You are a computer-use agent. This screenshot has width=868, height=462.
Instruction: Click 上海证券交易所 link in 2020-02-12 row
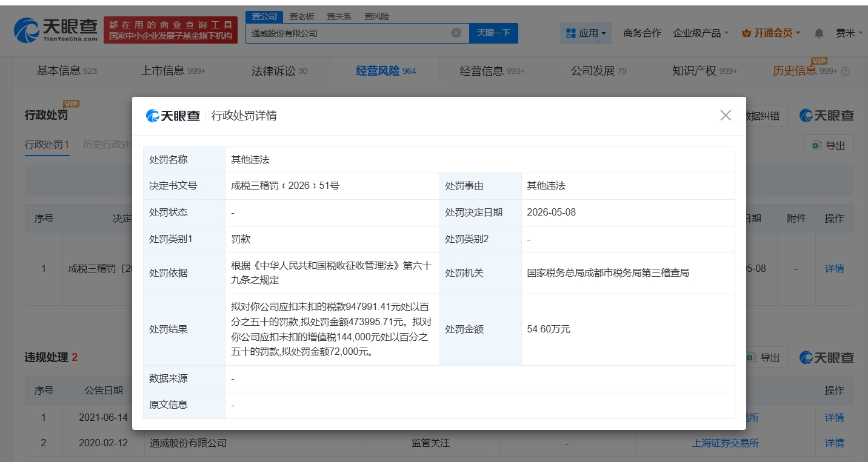[x=726, y=443]
